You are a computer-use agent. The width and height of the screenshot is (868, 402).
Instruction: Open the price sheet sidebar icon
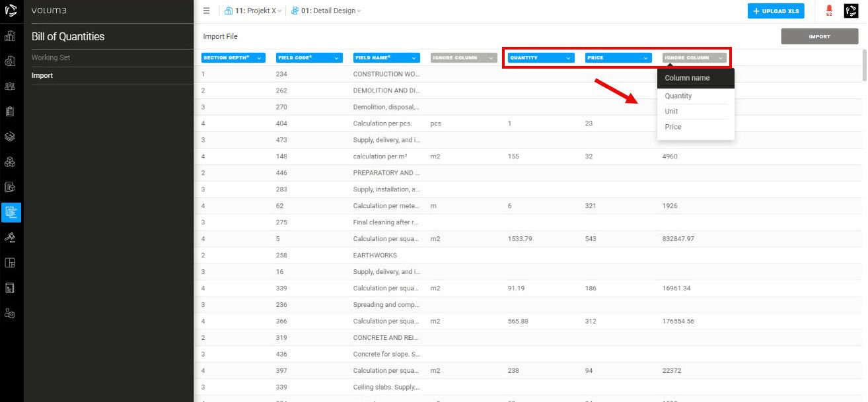click(x=10, y=288)
